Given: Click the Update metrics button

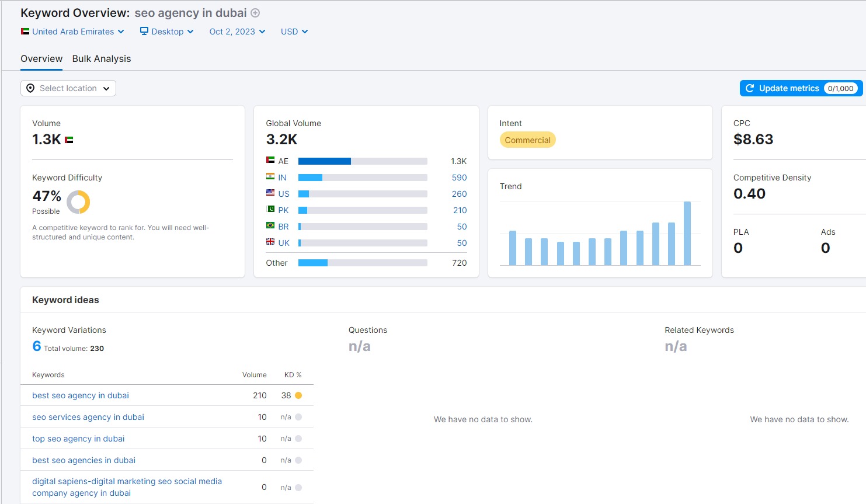Looking at the screenshot, I should [x=801, y=88].
